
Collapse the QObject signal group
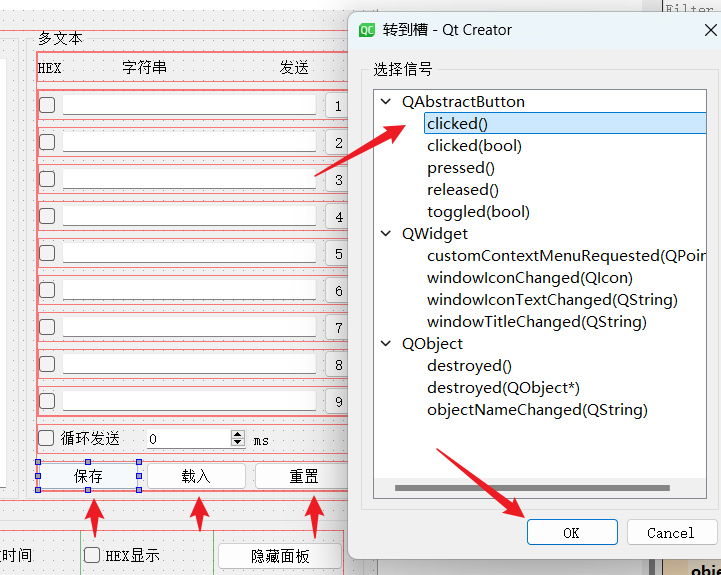tap(386, 344)
